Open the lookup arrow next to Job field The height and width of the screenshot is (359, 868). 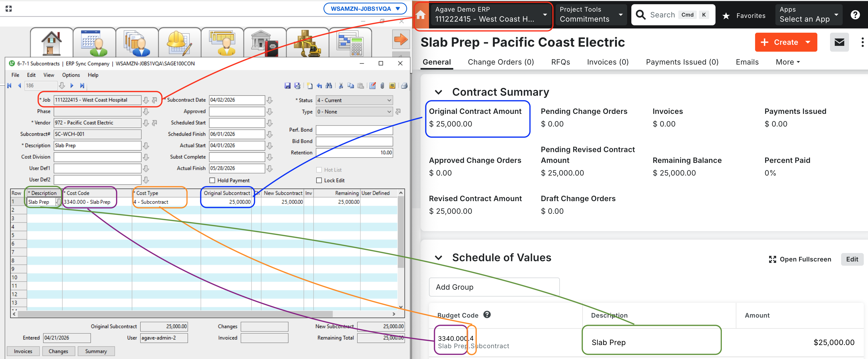click(x=146, y=100)
